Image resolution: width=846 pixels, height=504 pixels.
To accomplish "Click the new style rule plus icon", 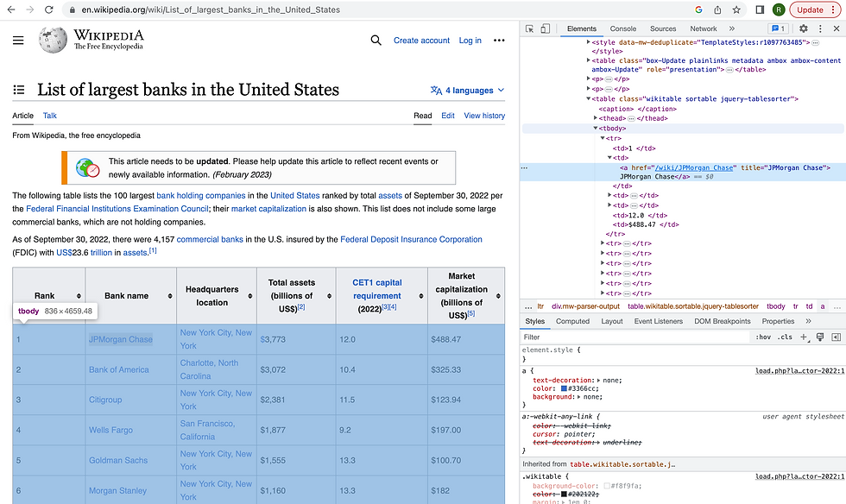I will 804,337.
